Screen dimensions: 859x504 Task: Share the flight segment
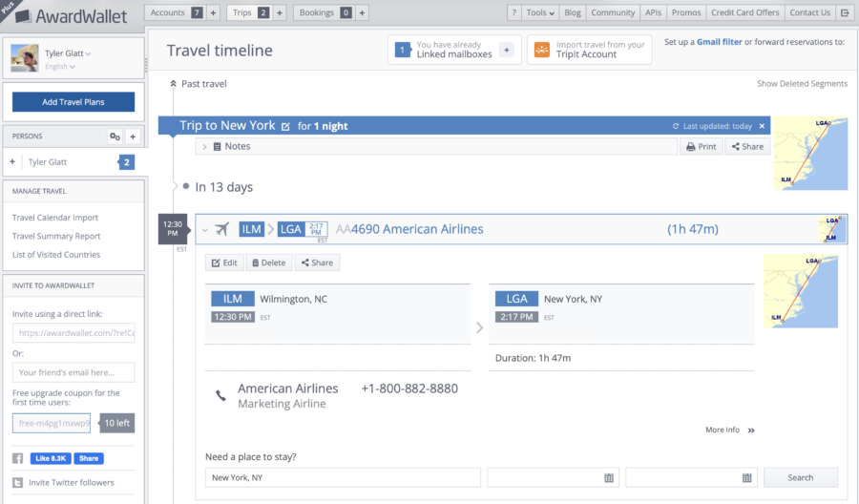pos(317,262)
